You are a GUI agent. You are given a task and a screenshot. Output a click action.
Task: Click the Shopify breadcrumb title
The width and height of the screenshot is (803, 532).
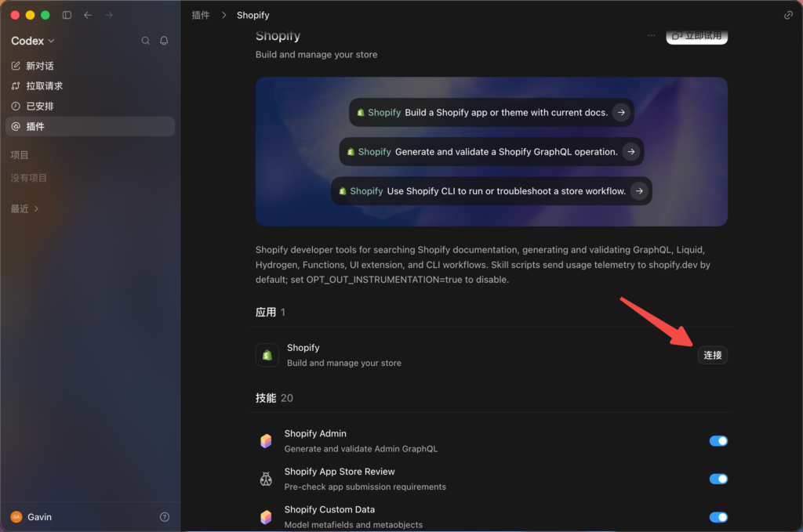tap(253, 15)
